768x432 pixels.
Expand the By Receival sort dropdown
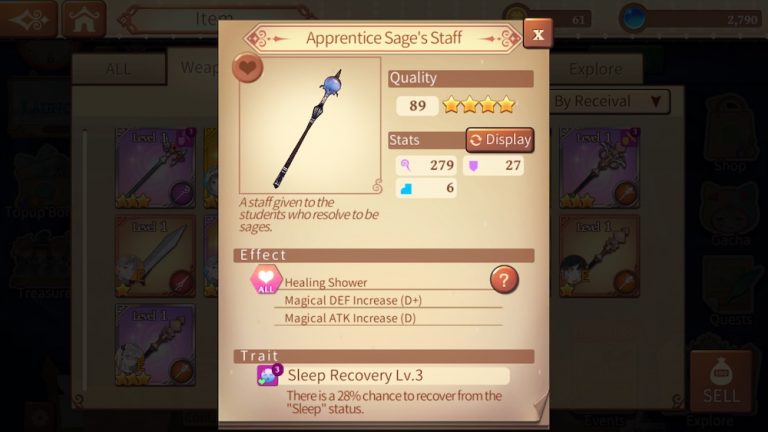[609, 102]
